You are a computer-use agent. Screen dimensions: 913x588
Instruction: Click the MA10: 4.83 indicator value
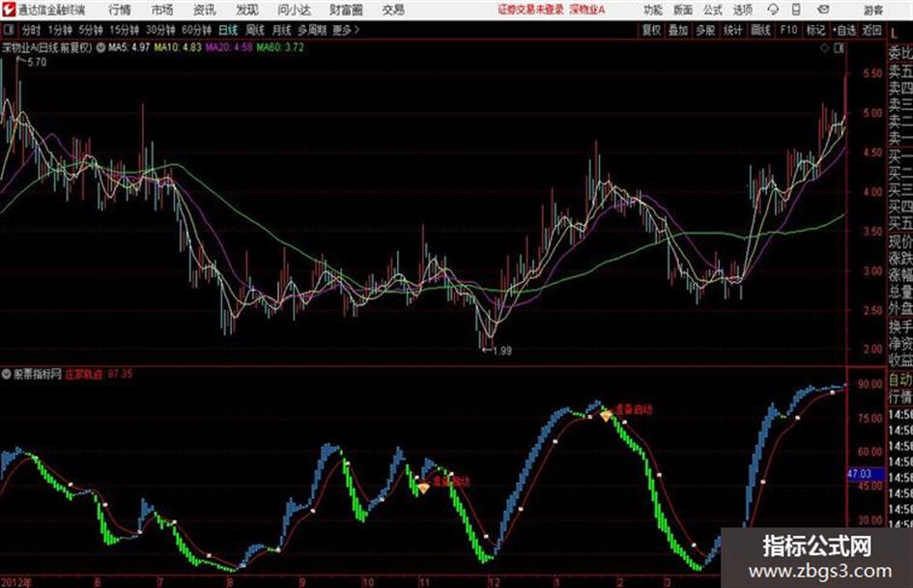tap(178, 47)
